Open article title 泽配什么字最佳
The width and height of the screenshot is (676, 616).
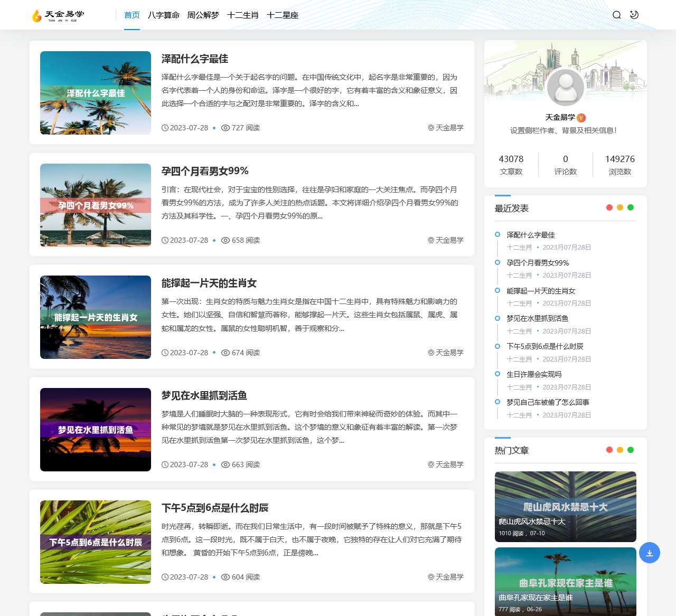(x=195, y=59)
